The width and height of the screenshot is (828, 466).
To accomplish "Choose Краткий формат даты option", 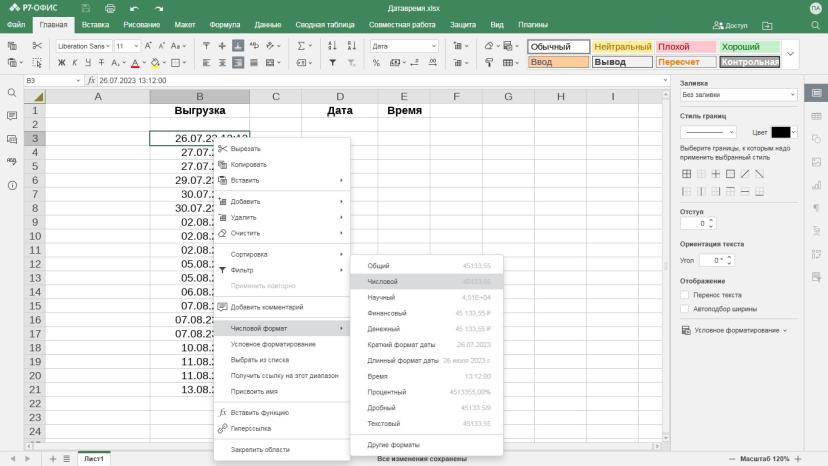I will pyautogui.click(x=427, y=344).
